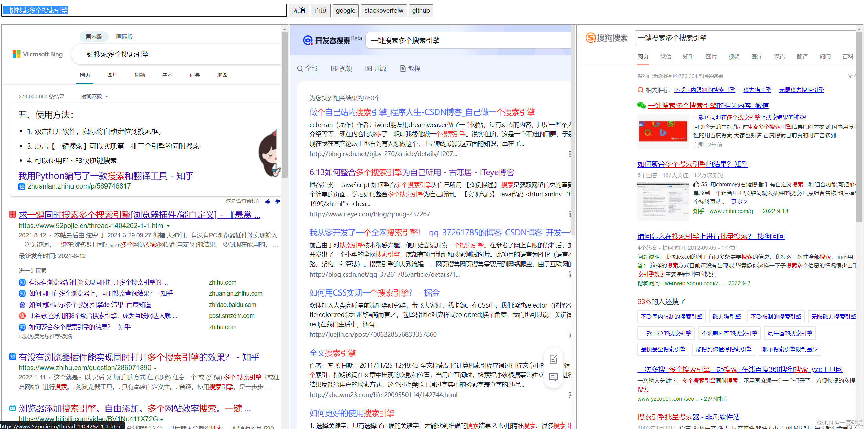The height and width of the screenshot is (429, 868).
Task: Click the 百度 search engine button
Action: 321,11
